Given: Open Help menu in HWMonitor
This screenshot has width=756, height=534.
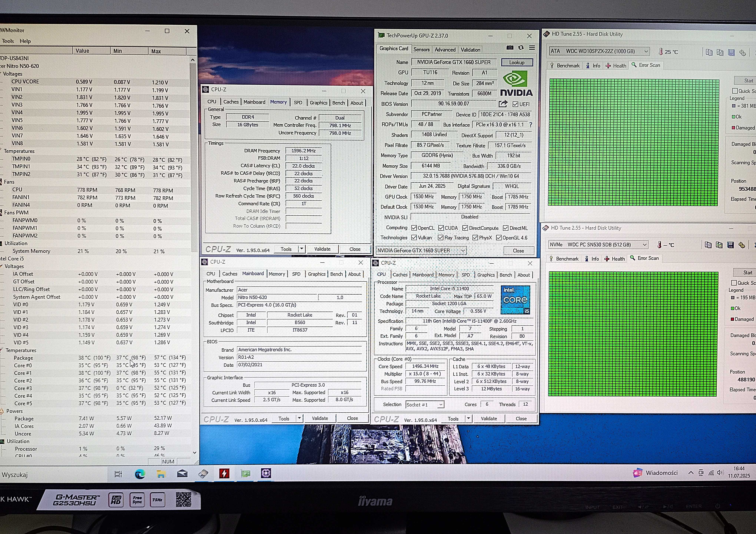Looking at the screenshot, I should point(25,41).
